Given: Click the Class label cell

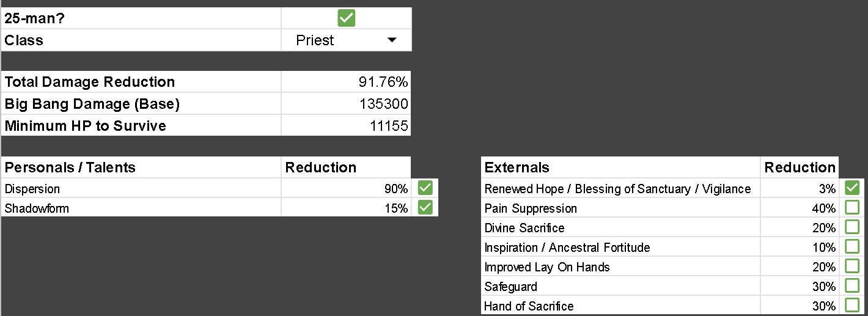Looking at the screenshot, I should click(141, 40).
